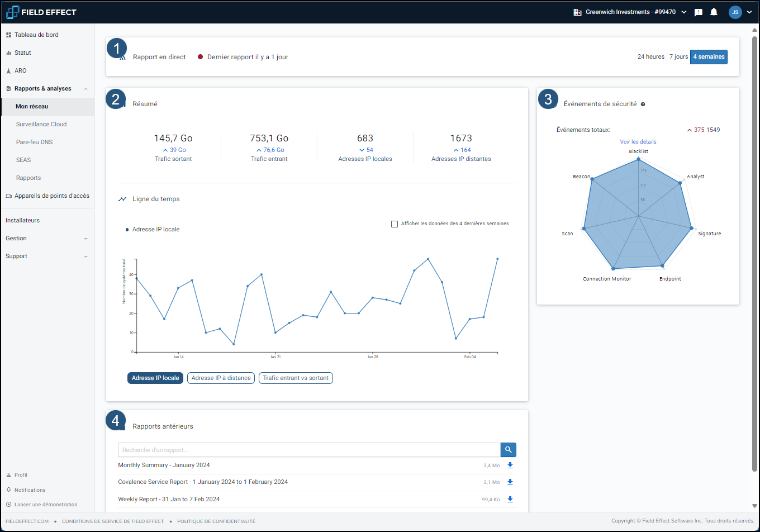Image resolution: width=760 pixels, height=532 pixels.
Task: Click the page vertical scrollbar
Action: pyautogui.click(x=755, y=253)
